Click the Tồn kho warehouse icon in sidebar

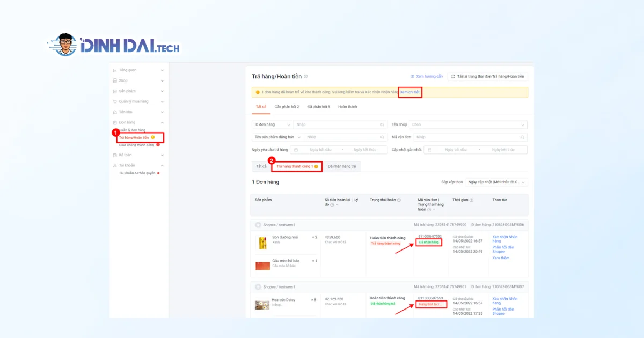pos(115,112)
